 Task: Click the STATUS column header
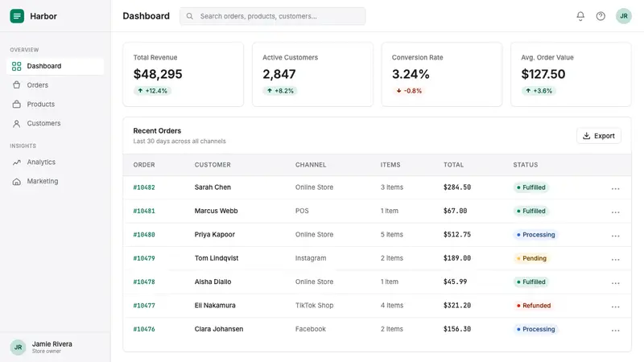526,165
